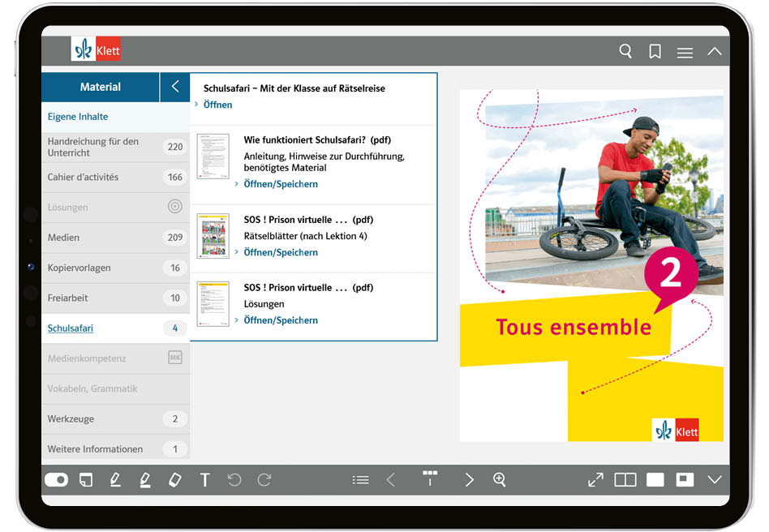Image resolution: width=769 pixels, height=532 pixels.
Task: Select Freiarbeit category
Action: [115, 298]
